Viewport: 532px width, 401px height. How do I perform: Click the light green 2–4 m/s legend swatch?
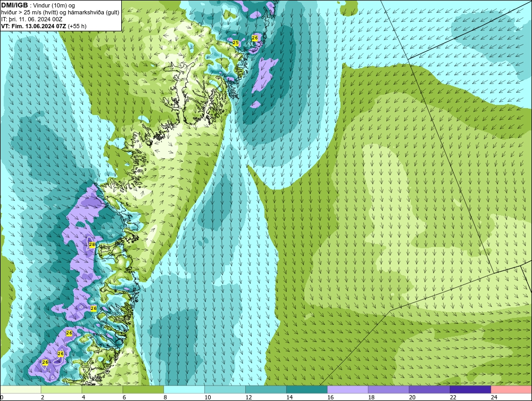(61, 389)
